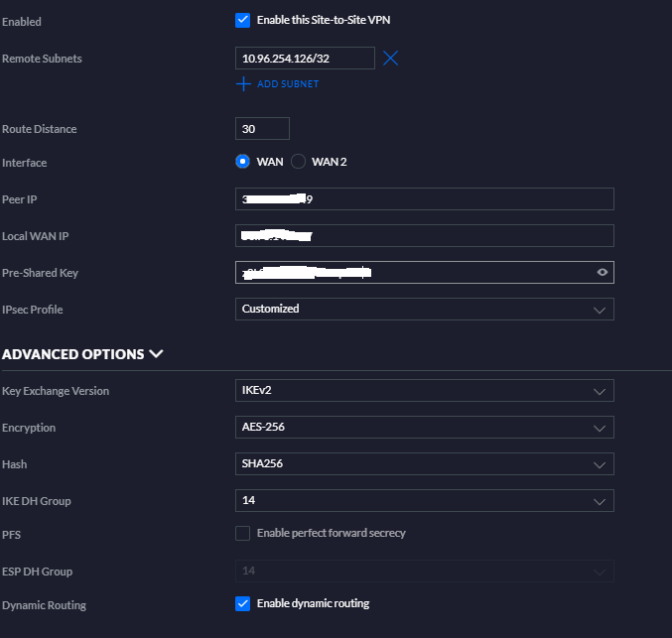Viewport: 672px width, 638px height.
Task: Uncheck Enable this Site-to-Site VPN
Action: 243,21
